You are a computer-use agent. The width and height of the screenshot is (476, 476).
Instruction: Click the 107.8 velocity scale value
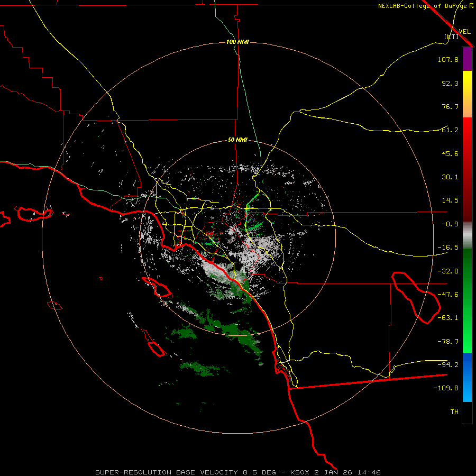(x=448, y=59)
